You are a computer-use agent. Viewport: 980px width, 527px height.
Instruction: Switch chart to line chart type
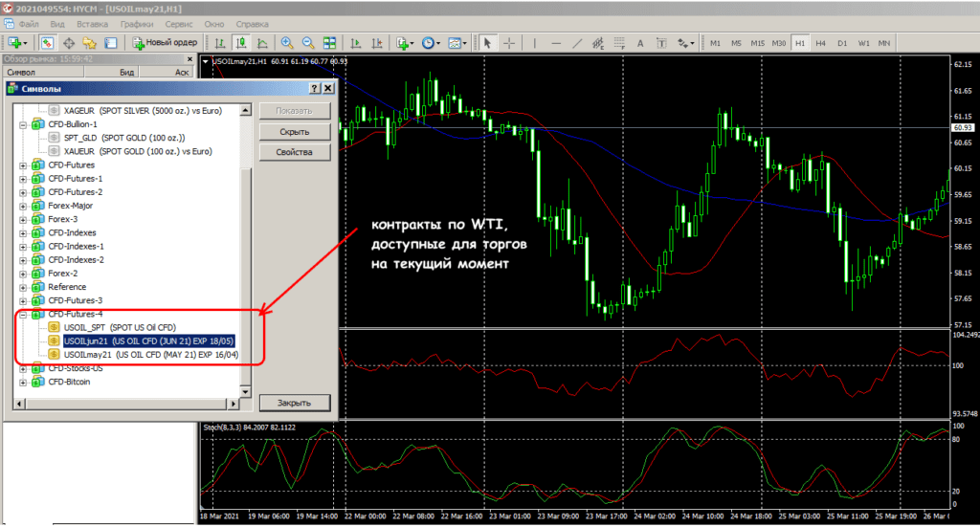pyautogui.click(x=262, y=43)
